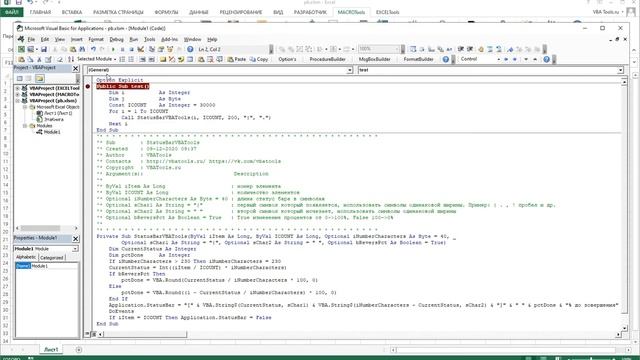The width and height of the screenshot is (640, 360).
Task: Switch to Alphabetic properties tab
Action: tap(26, 257)
